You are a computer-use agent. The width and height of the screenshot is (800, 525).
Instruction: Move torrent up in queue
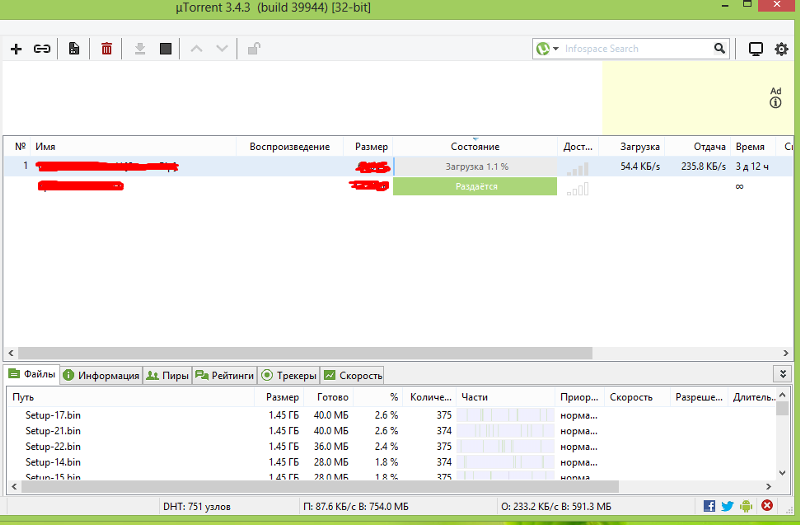pos(196,49)
